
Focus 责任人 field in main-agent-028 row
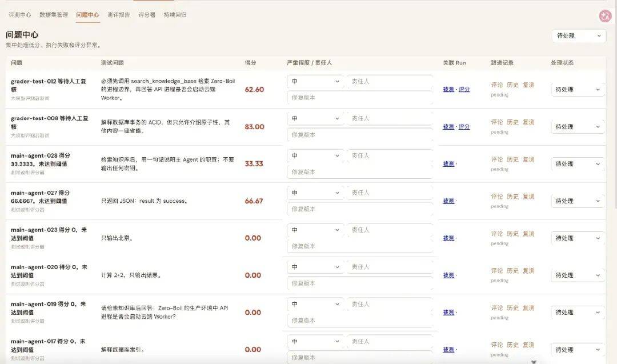click(x=390, y=156)
